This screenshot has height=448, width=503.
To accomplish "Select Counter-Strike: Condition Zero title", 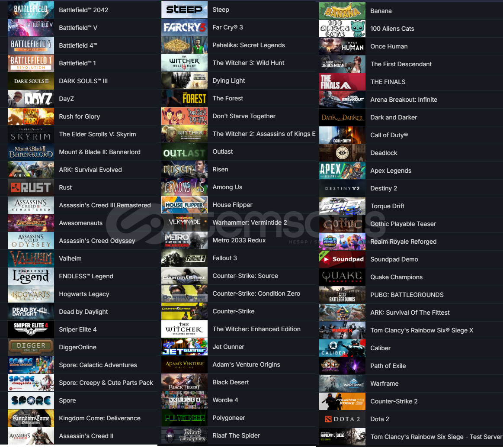I will pos(256,293).
